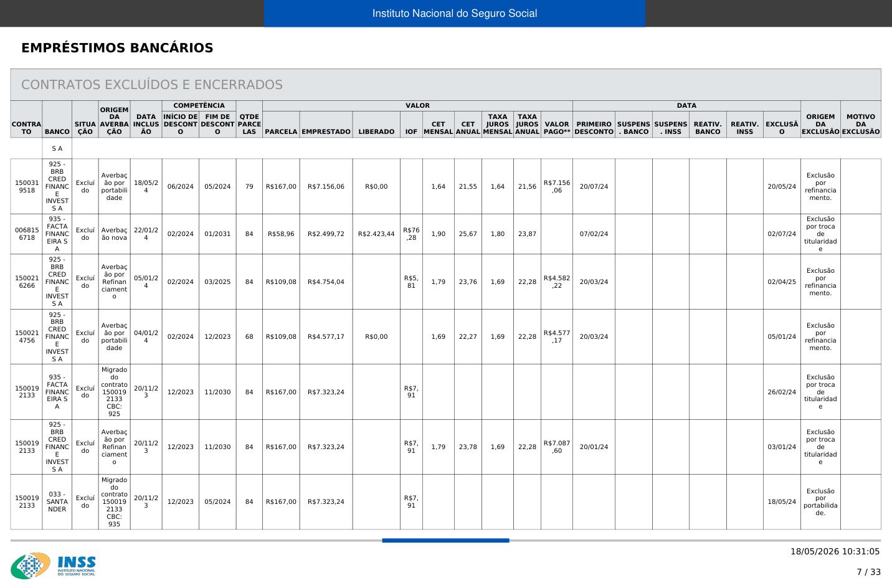Viewport: 892px width, 588px height.
Task: Select the first discount date 20/01/24
Action: pos(594,447)
